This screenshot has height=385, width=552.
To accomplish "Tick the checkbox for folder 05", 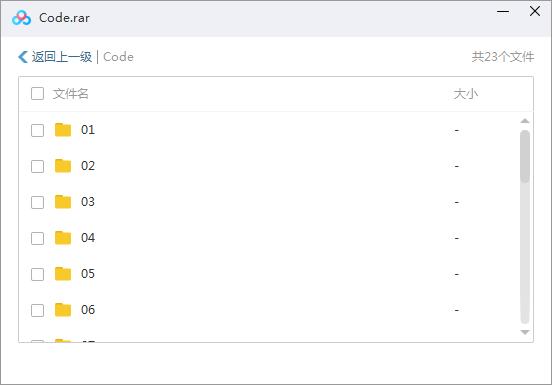I will pos(37,274).
